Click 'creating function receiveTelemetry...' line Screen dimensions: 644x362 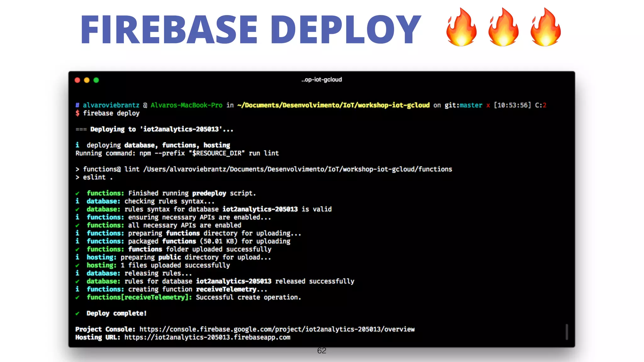171,289
